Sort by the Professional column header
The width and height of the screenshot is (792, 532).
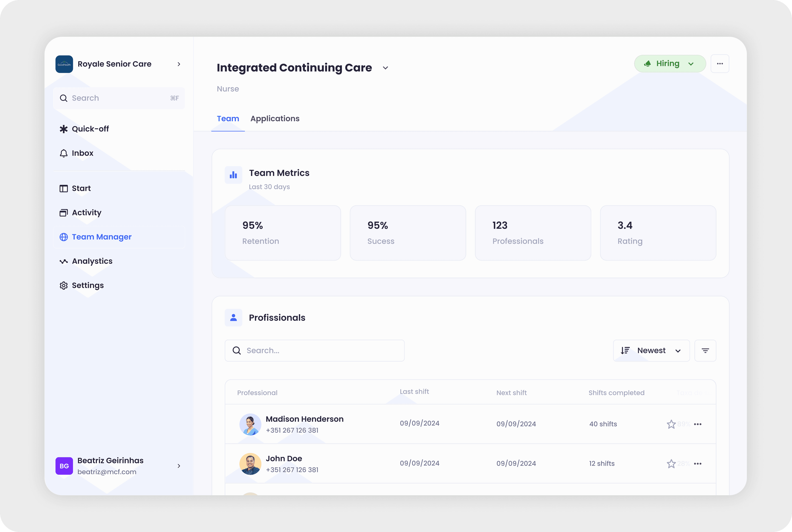(x=257, y=393)
